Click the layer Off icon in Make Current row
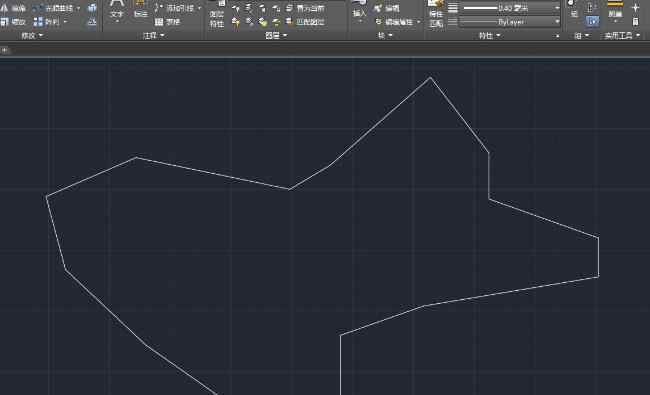The image size is (650, 395). coord(235,8)
